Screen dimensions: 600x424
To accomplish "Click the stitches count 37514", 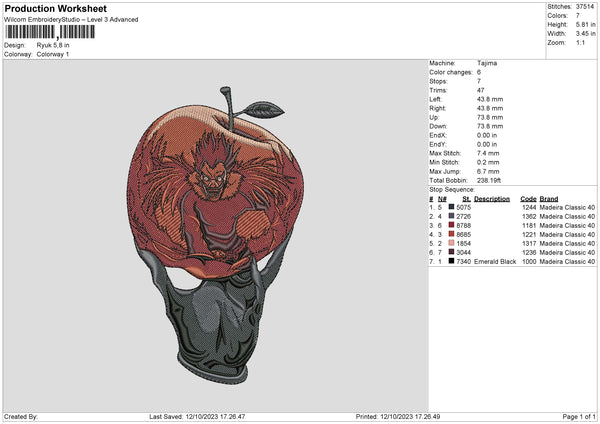I will click(x=585, y=7).
